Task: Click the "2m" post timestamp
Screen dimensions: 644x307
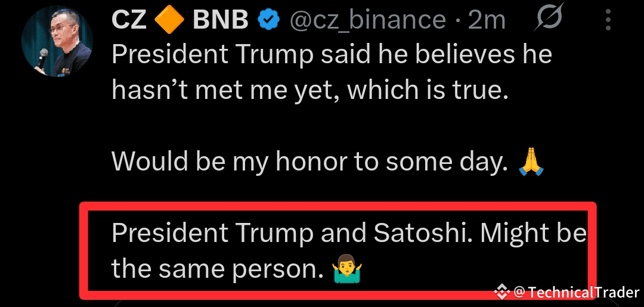Action: 487,21
